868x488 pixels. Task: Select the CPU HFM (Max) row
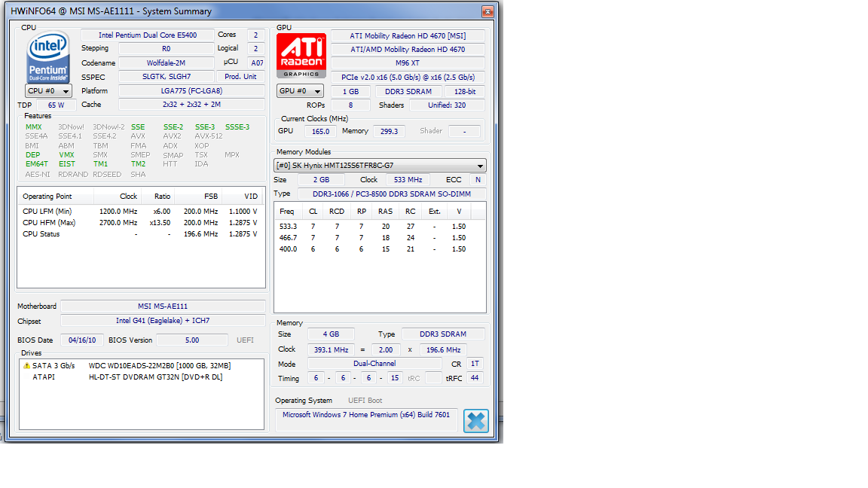click(x=140, y=222)
